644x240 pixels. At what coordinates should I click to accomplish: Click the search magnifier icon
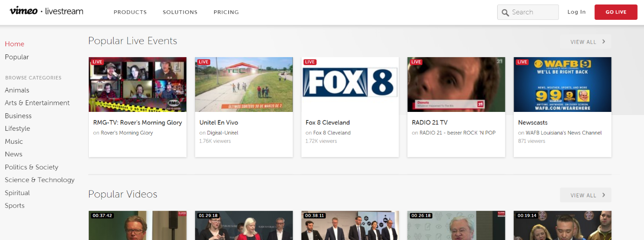pos(505,13)
